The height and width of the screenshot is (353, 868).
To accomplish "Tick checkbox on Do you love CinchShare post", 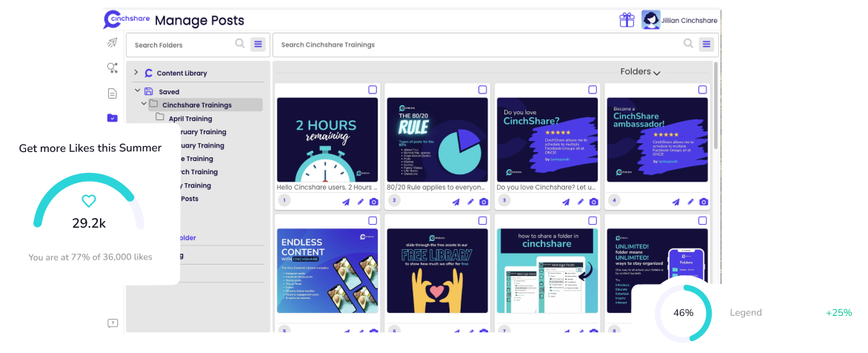I will [592, 90].
